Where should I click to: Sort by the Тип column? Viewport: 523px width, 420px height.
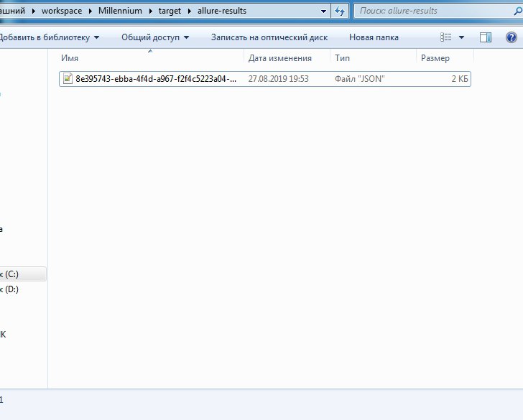point(374,58)
